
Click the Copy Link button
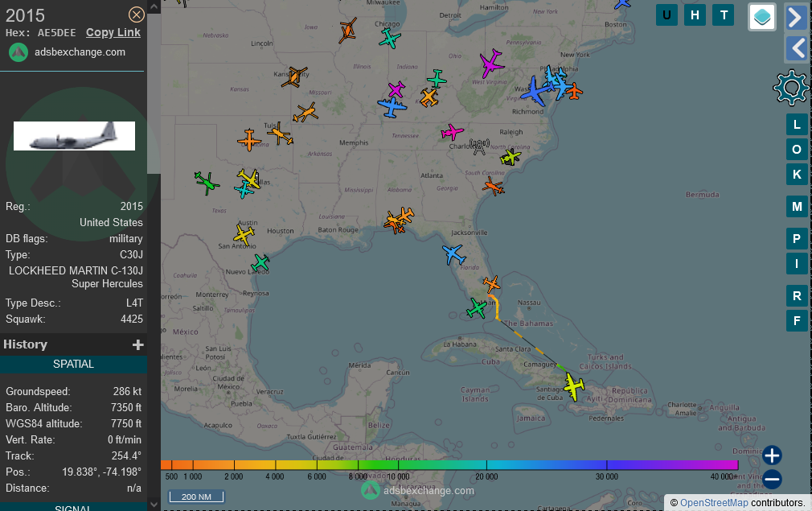coord(113,32)
